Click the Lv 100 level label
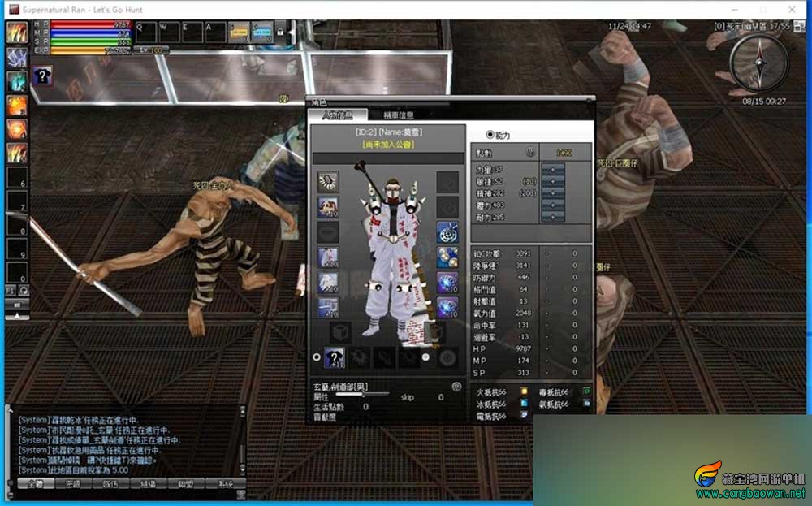 [151, 50]
